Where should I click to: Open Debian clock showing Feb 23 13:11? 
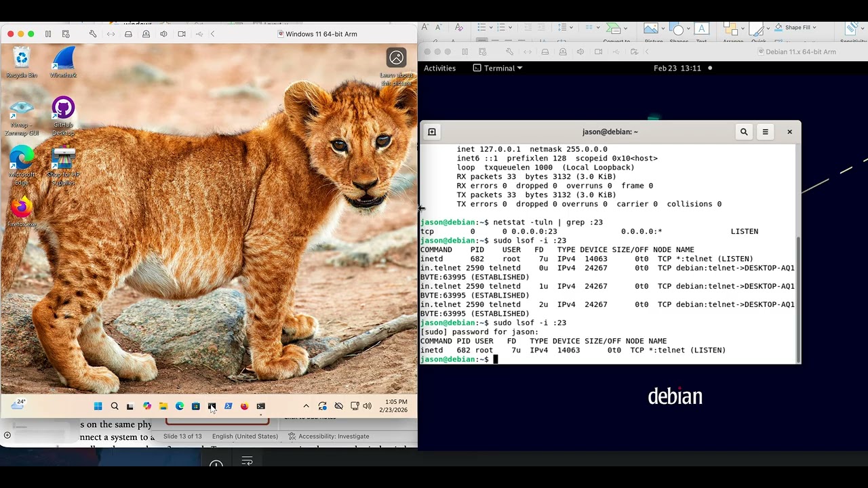click(x=677, y=68)
